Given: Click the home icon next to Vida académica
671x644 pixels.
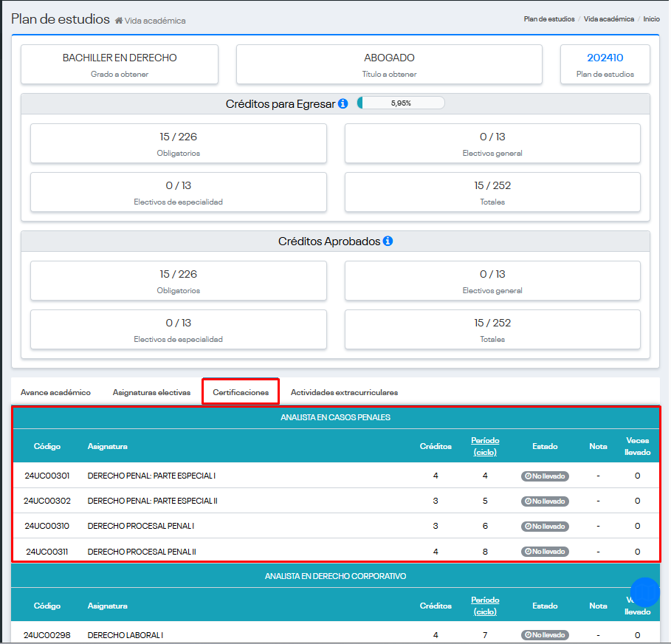Looking at the screenshot, I should click(x=119, y=21).
